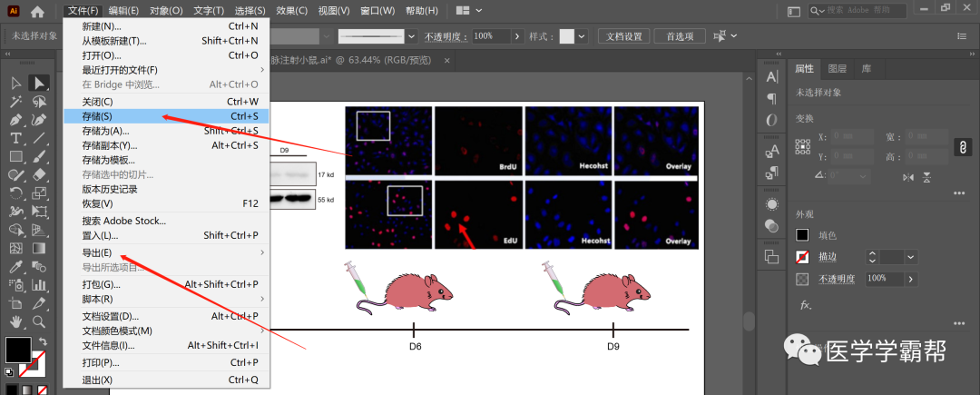Click the black fill color swatch in Appearance
Image resolution: width=980 pixels, height=395 pixels.
(802, 235)
